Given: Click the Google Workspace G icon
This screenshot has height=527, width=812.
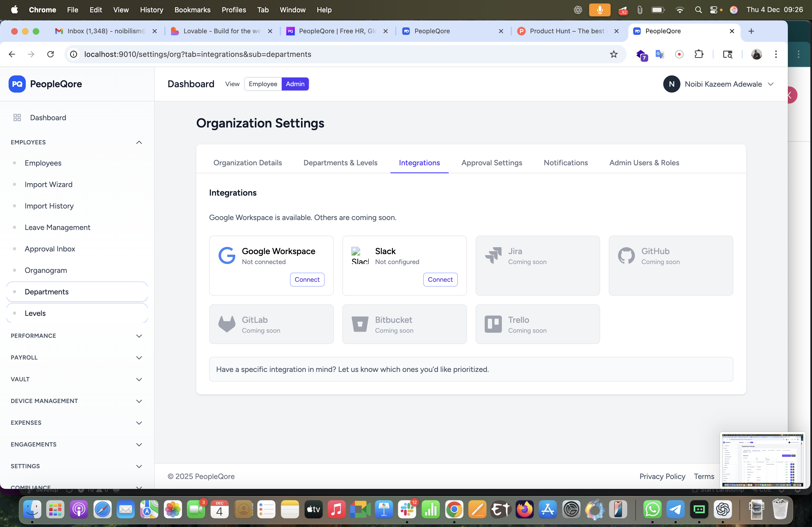Looking at the screenshot, I should point(227,256).
